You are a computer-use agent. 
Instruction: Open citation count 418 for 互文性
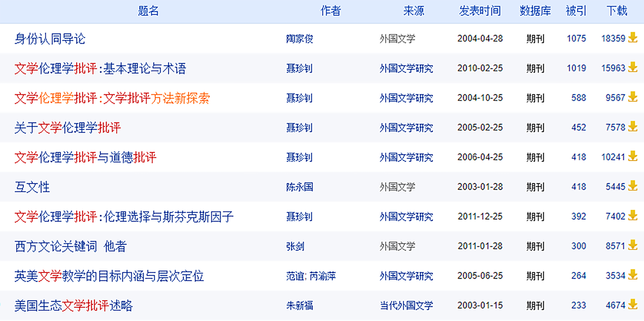pos(579,187)
